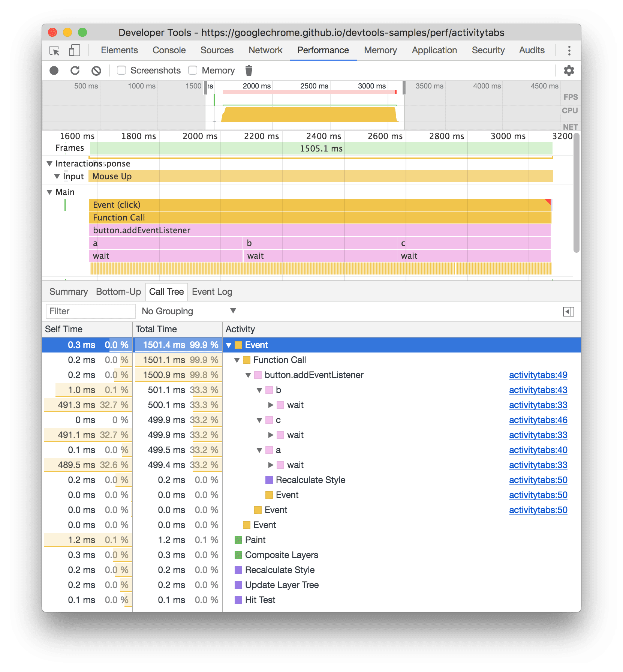The image size is (623, 672).
Task: Open the Bottom-Up tab
Action: 118,291
